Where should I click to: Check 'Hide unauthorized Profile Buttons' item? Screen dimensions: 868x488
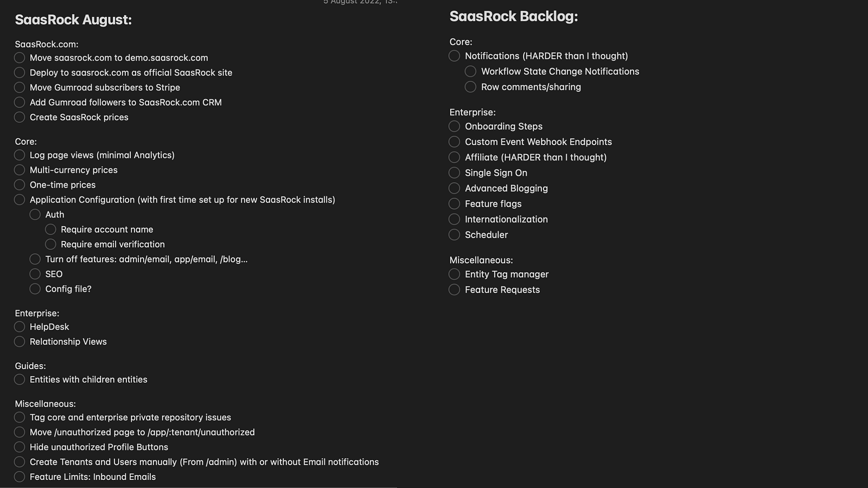pos(20,447)
